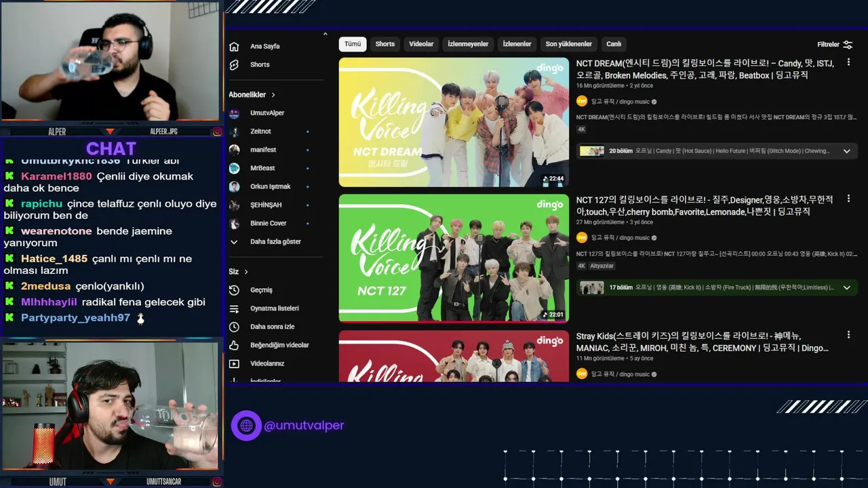Click 2medusa username in chat
Screen dimensions: 868x488
tap(45, 286)
